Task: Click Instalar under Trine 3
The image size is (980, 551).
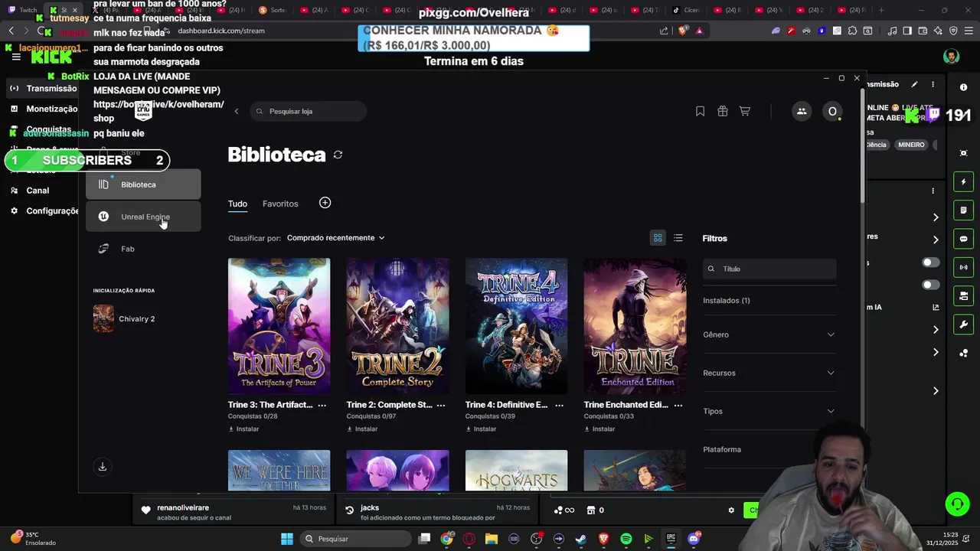Action: pyautogui.click(x=243, y=429)
